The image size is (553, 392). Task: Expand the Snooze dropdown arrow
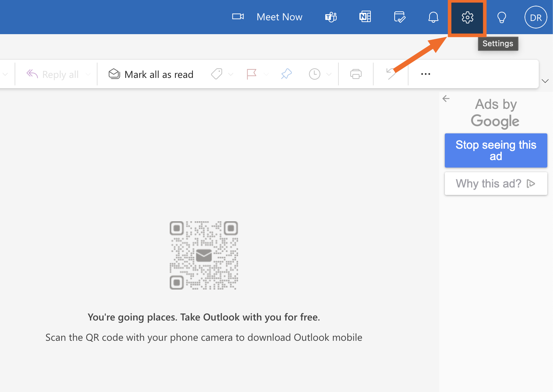(329, 74)
